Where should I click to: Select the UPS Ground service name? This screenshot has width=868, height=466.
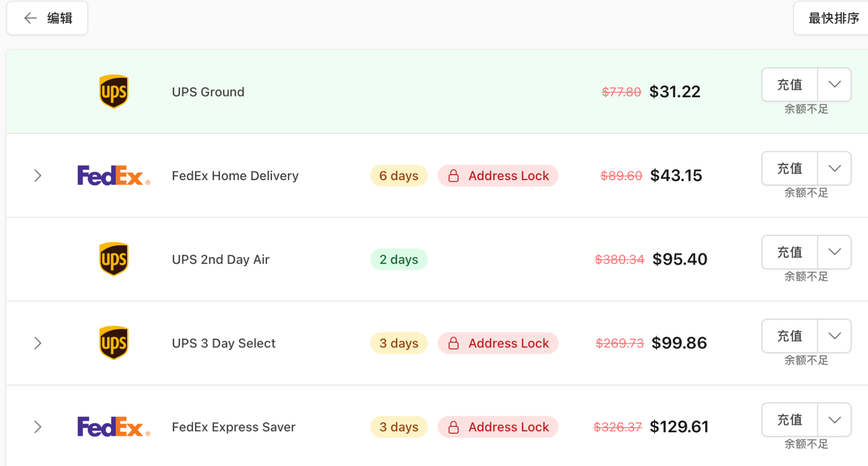tap(208, 92)
